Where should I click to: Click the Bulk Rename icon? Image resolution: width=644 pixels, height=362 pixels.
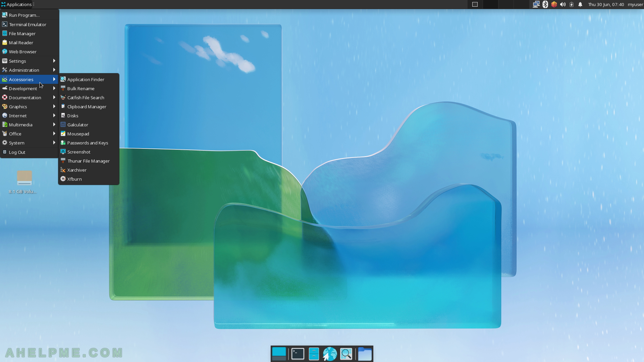click(x=63, y=88)
